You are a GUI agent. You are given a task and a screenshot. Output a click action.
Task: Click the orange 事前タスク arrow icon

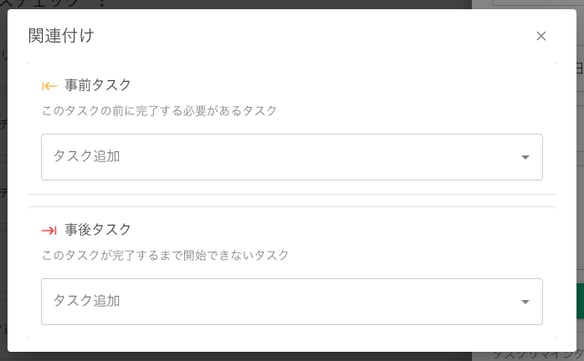(x=50, y=86)
